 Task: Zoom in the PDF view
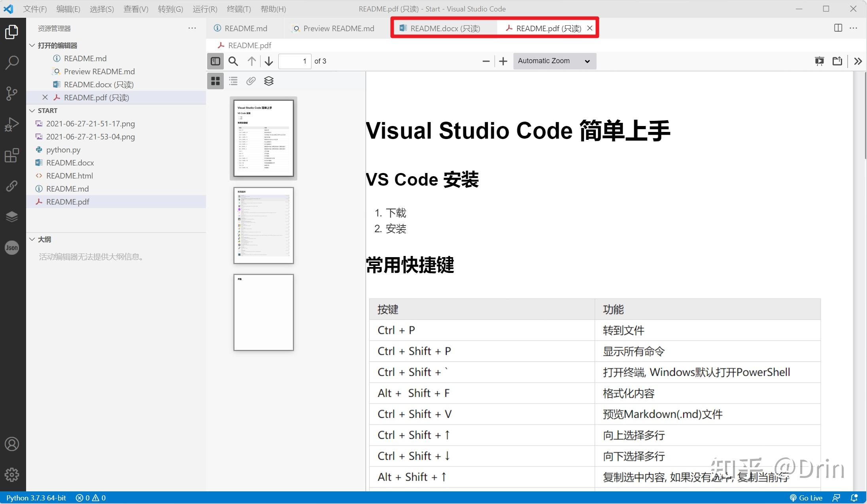(503, 61)
